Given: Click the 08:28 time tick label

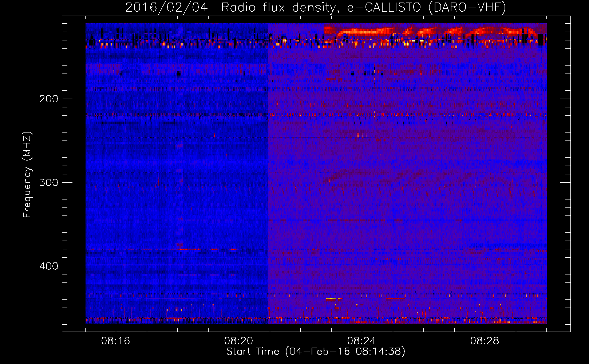Looking at the screenshot, I should 485,341.
